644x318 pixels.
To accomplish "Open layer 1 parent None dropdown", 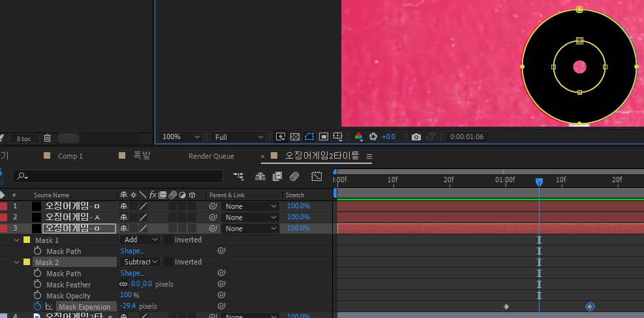I will pos(251,206).
